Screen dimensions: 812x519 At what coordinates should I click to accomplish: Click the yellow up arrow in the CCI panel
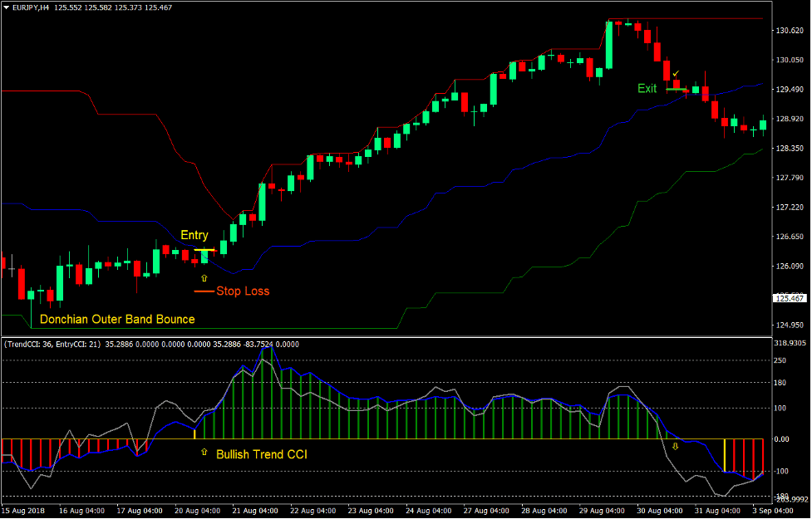point(204,450)
